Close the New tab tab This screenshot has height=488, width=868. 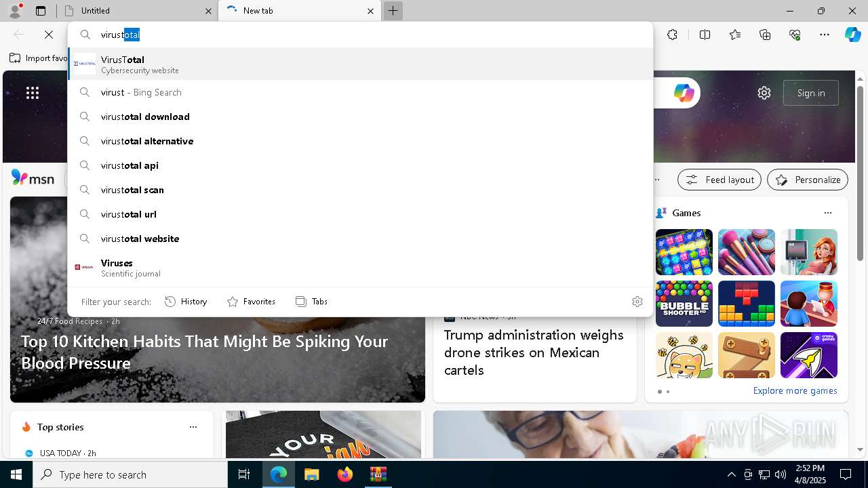(x=370, y=11)
